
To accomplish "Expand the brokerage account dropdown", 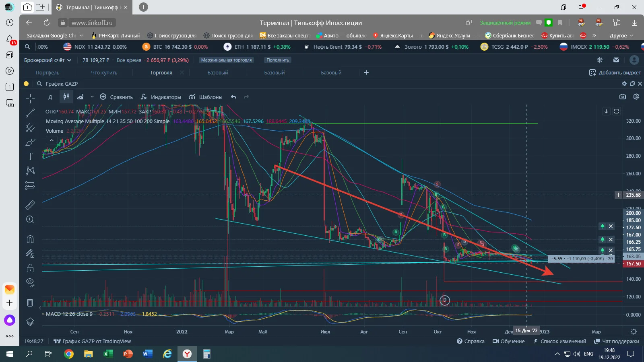I will [x=47, y=60].
